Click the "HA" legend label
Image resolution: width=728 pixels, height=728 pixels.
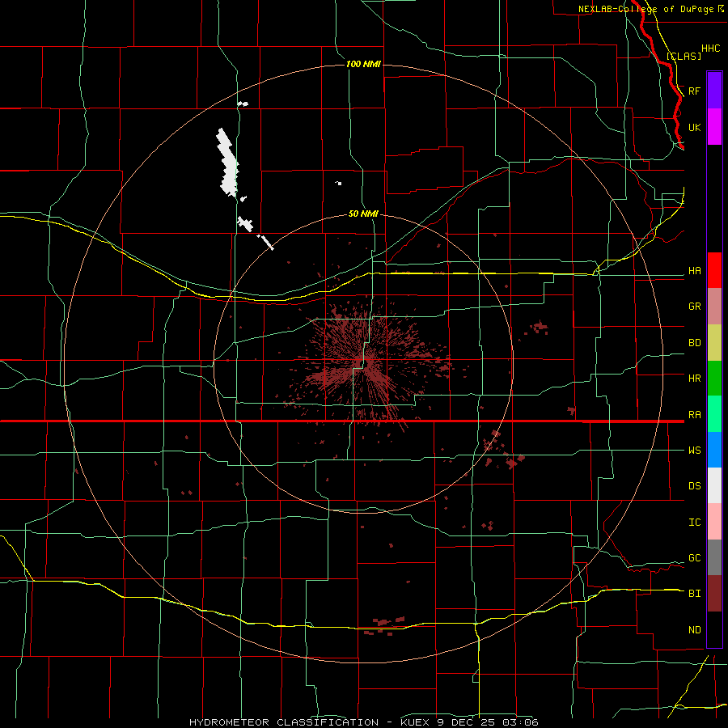pos(694,271)
